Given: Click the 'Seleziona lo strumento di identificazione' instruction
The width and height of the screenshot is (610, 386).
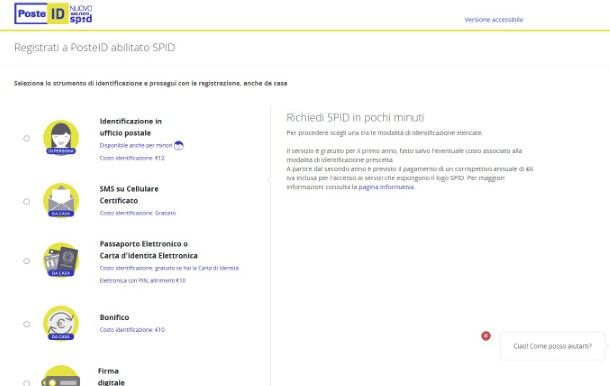Looking at the screenshot, I should (x=151, y=83).
